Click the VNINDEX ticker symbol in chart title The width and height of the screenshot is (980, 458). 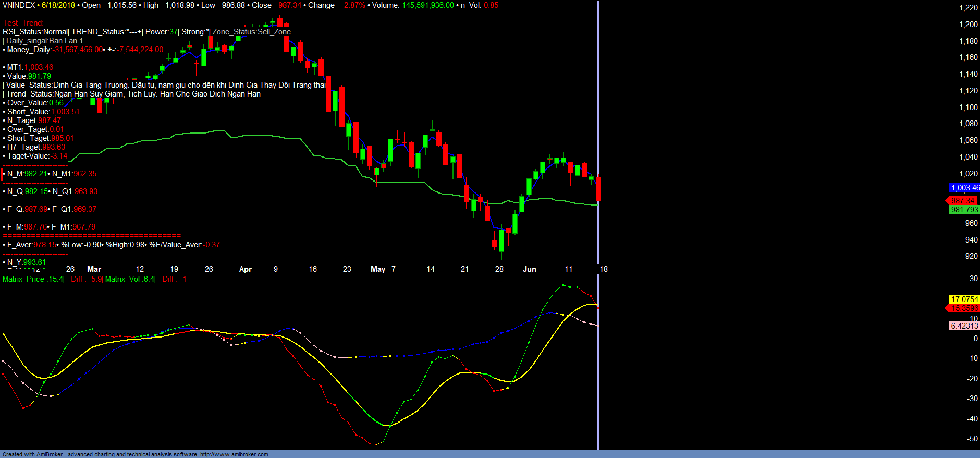coord(19,5)
